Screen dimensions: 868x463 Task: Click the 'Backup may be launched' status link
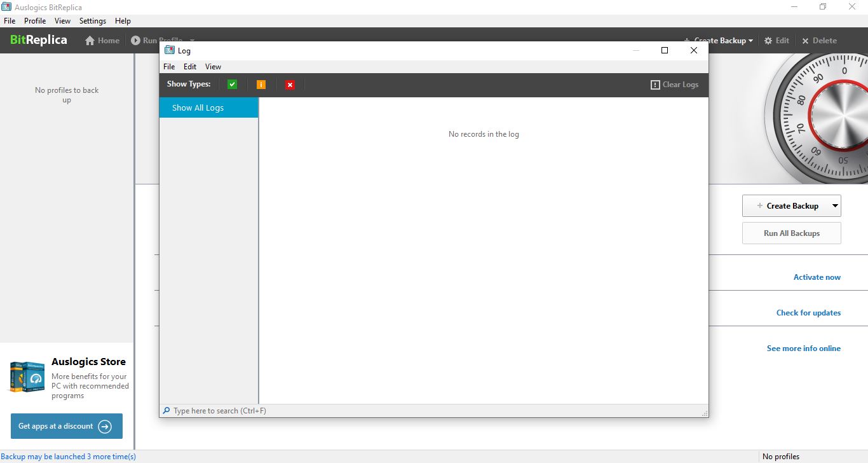(69, 457)
